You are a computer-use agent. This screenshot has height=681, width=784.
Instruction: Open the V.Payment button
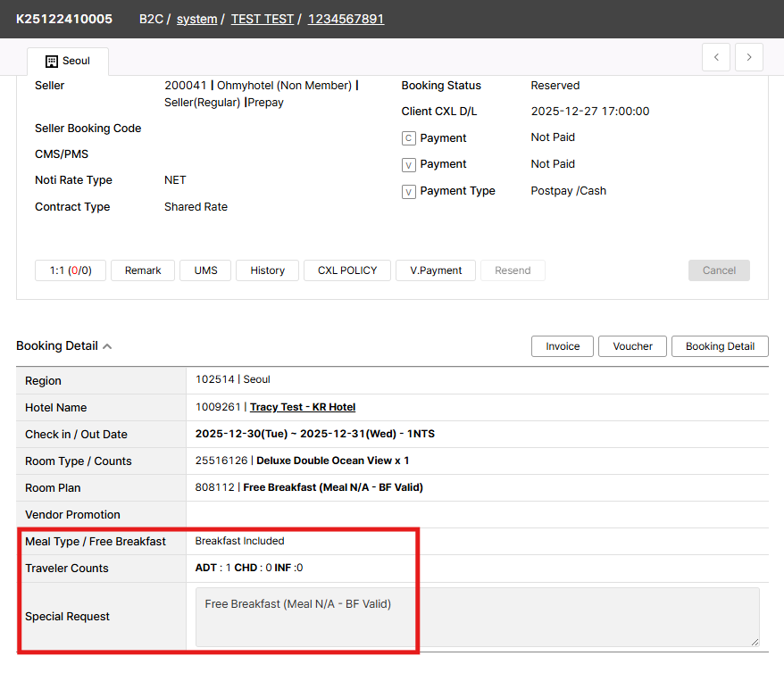[x=436, y=270]
